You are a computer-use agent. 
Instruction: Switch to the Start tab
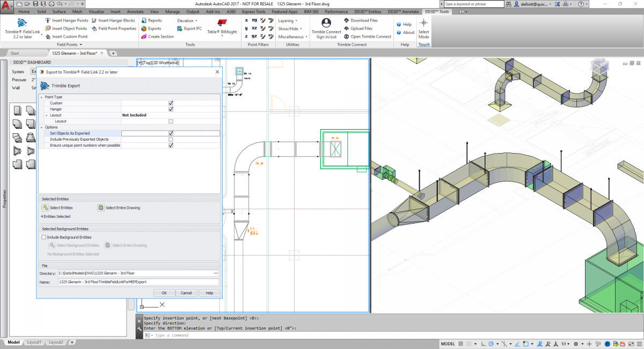[x=13, y=53]
